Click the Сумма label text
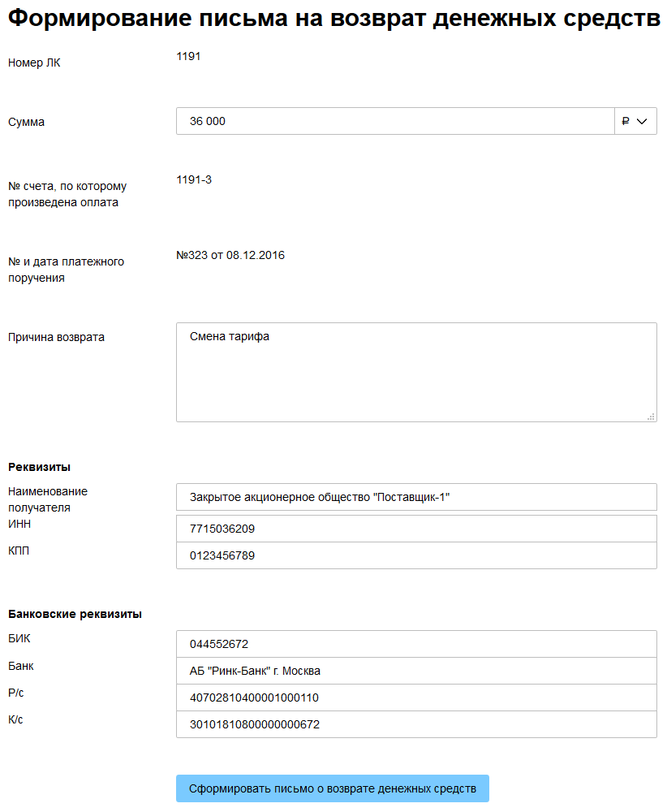Viewport: 667px width, 812px height. 27,123
